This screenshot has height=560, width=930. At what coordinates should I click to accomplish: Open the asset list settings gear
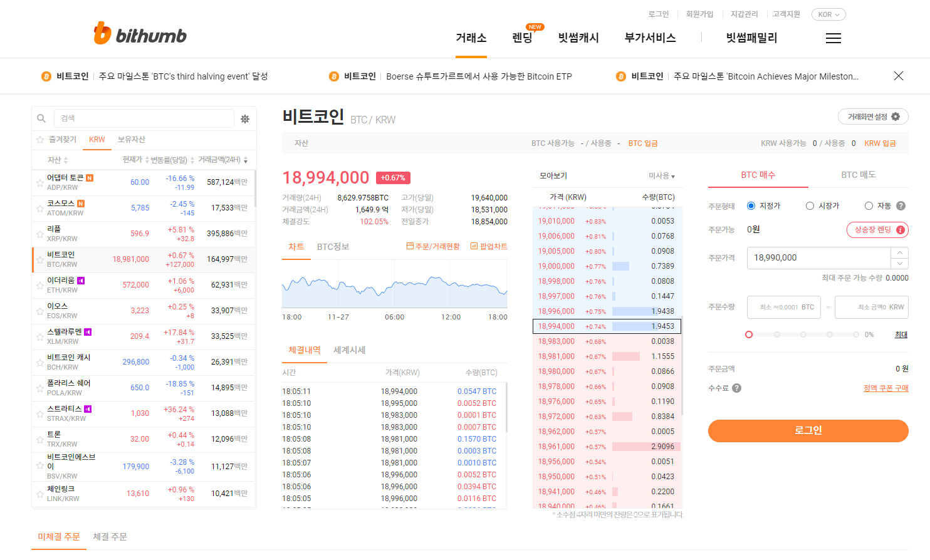point(245,118)
